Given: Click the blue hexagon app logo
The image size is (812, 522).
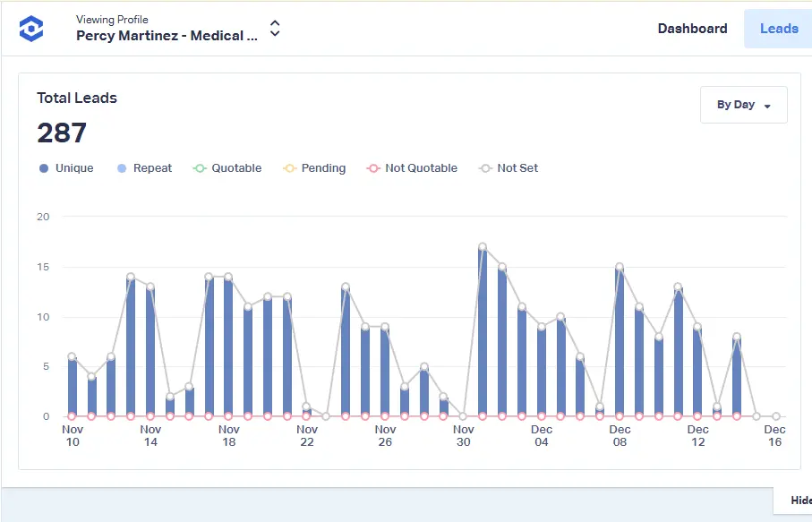Looking at the screenshot, I should pyautogui.click(x=31, y=29).
